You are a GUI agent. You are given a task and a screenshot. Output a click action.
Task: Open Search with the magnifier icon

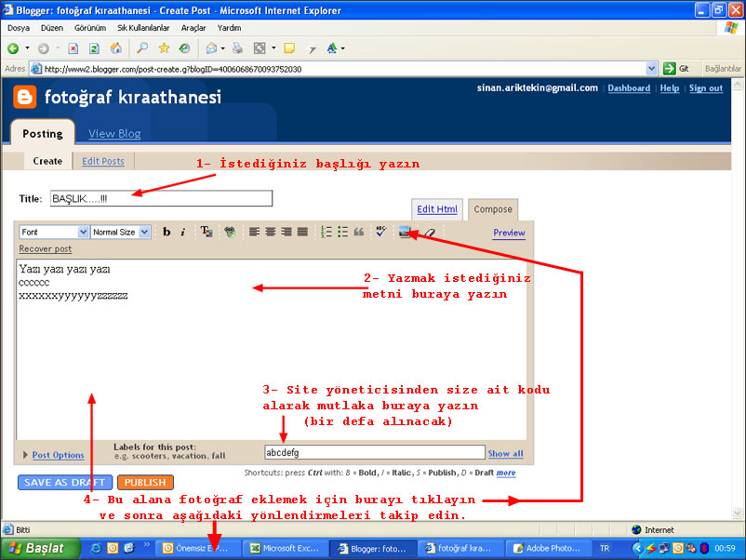[141, 48]
